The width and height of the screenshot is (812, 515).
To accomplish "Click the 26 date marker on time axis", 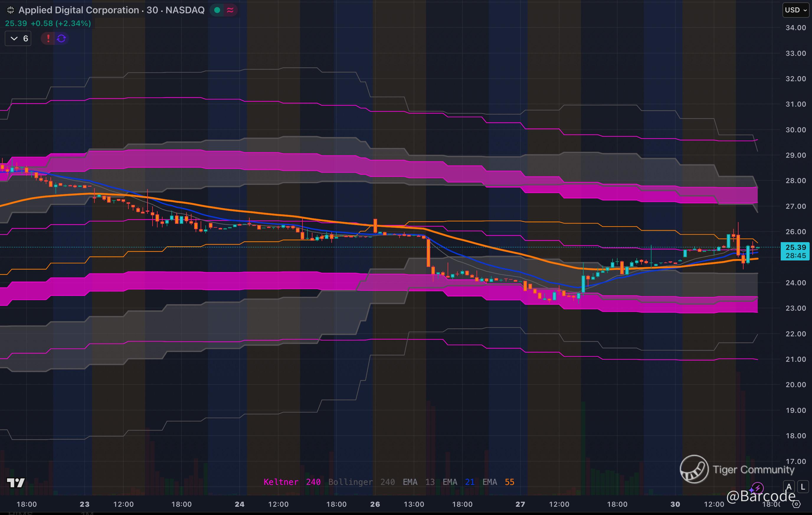I will [x=375, y=504].
